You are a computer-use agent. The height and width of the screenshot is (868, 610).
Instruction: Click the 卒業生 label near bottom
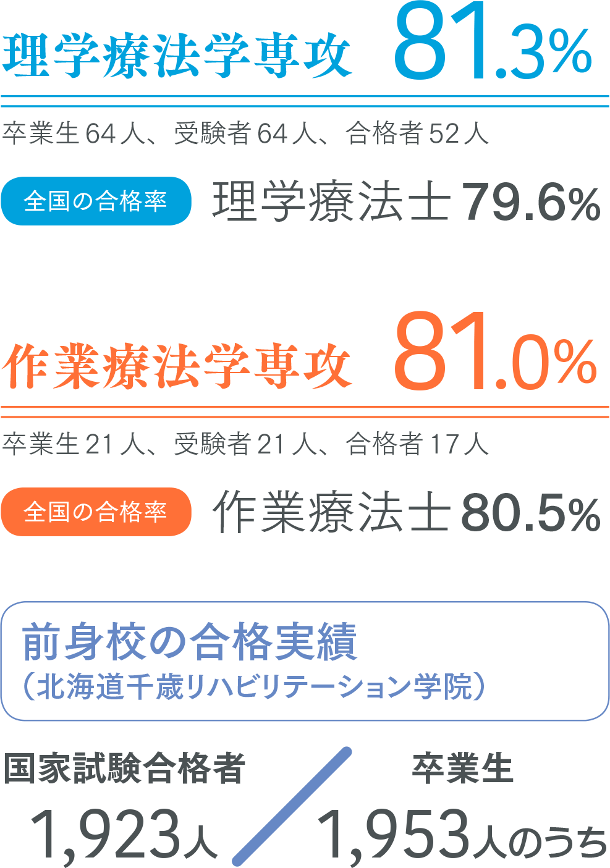coord(462,769)
